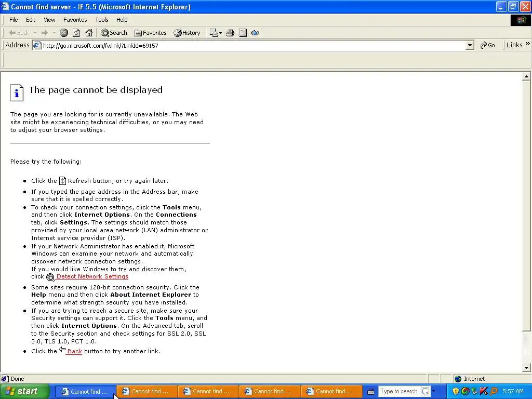Image resolution: width=532 pixels, height=399 pixels.
Task: Expand the Links chevron overflow
Action: 528,44
